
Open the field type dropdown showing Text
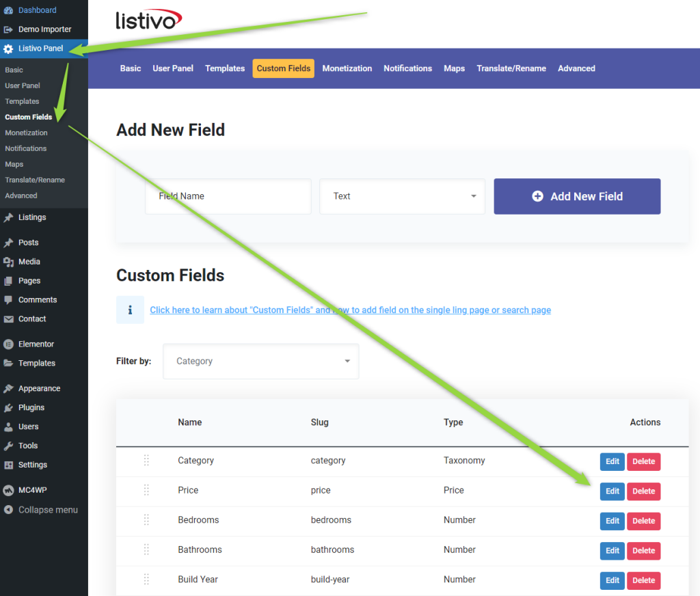point(402,196)
